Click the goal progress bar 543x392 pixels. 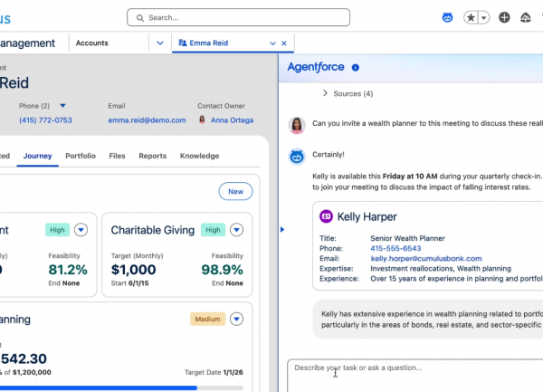pos(121,388)
